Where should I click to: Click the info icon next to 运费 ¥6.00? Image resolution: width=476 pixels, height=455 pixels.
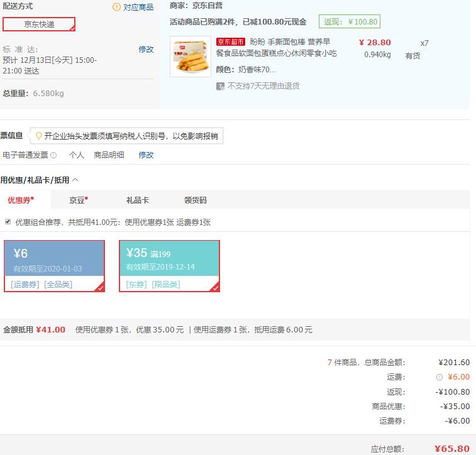(440, 377)
